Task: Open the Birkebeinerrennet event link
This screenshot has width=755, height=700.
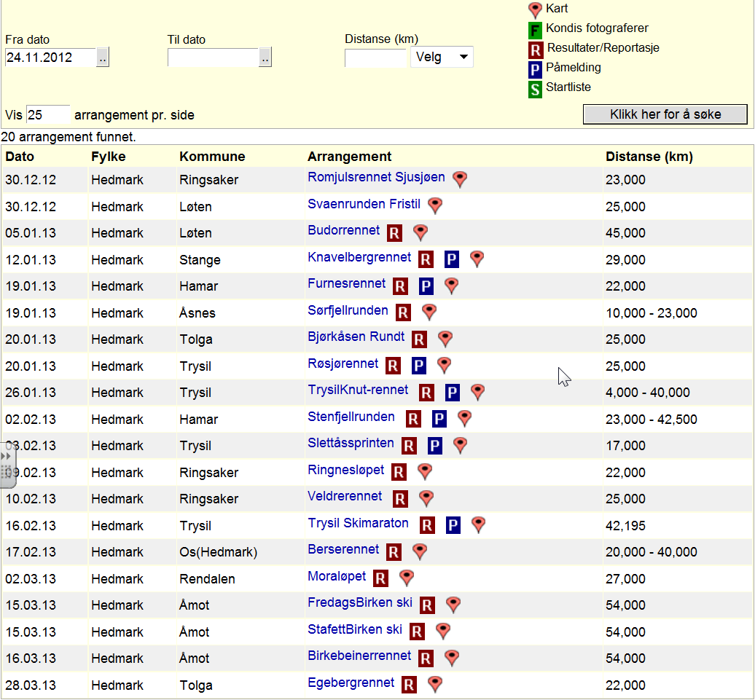Action: [x=359, y=656]
